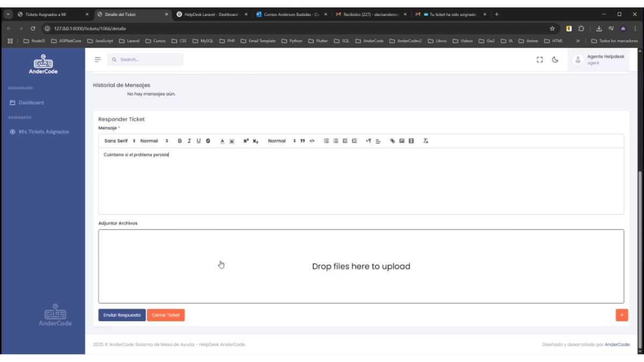
Task: Insert a link using the editor link icon
Action: pos(392,141)
